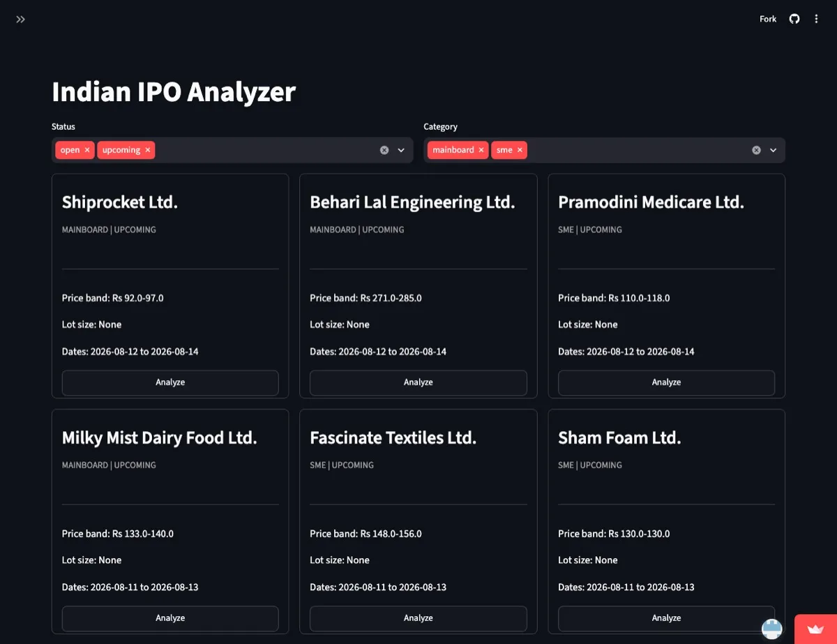Viewport: 837px width, 644px height.
Task: Click 'Price band: Rs 130.0-130.0' text
Action: tap(614, 534)
